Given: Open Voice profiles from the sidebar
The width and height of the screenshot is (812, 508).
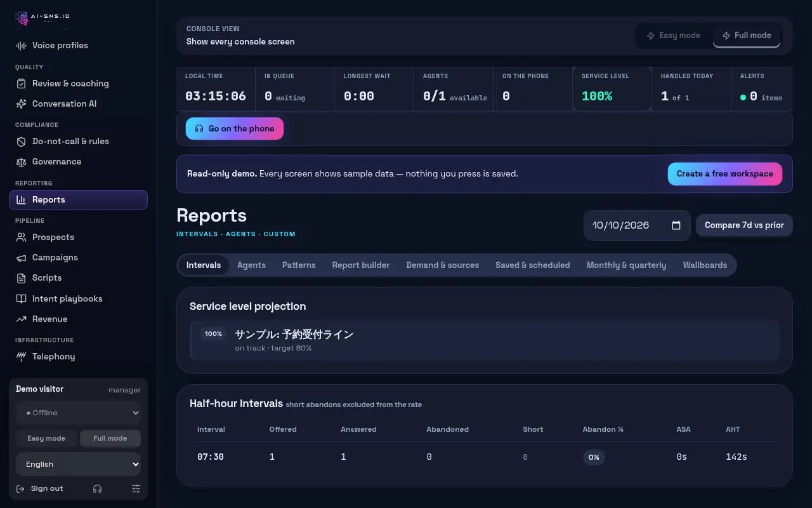Looking at the screenshot, I should [x=78, y=46].
